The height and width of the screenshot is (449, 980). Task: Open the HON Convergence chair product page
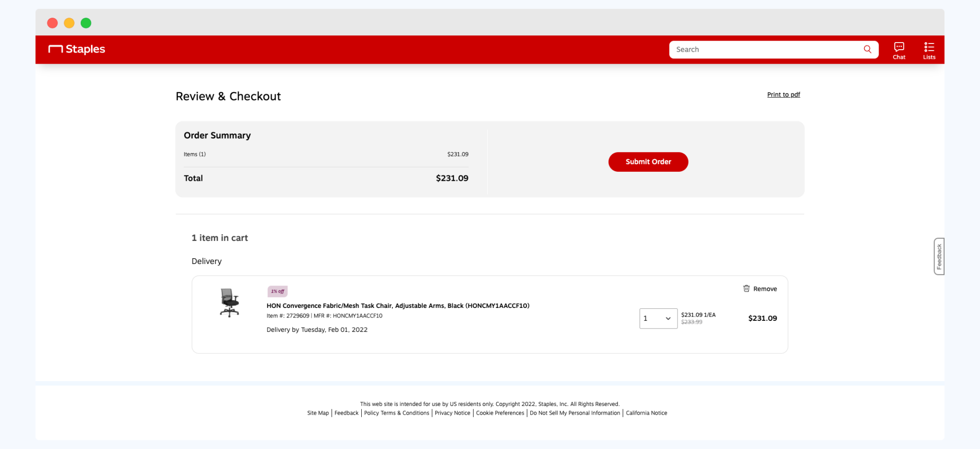(x=398, y=306)
